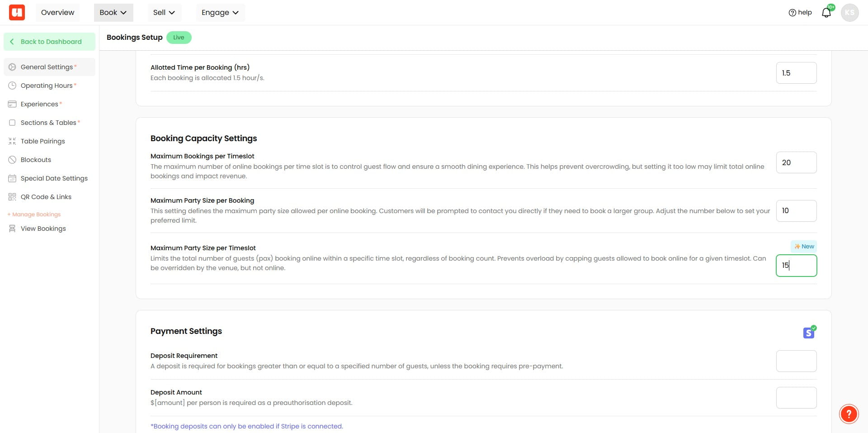Viewport: 868px width, 433px height.
Task: Click the back arrow chevron icon
Action: coord(12,42)
